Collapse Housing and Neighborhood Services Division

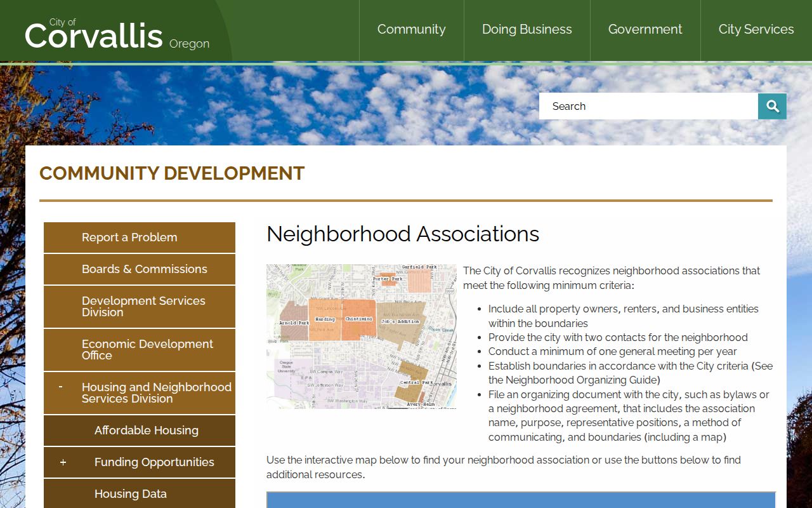(60, 387)
